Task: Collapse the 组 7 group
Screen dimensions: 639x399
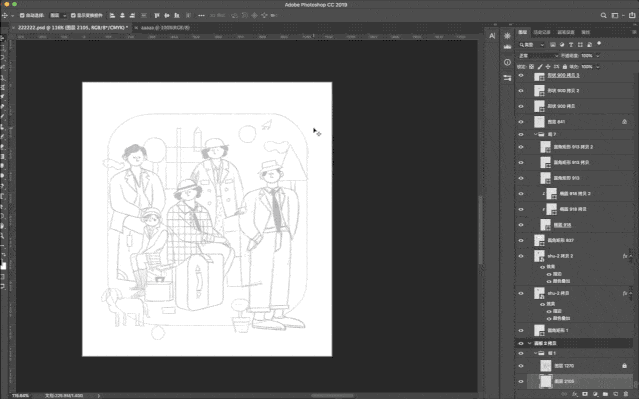Action: (535, 134)
